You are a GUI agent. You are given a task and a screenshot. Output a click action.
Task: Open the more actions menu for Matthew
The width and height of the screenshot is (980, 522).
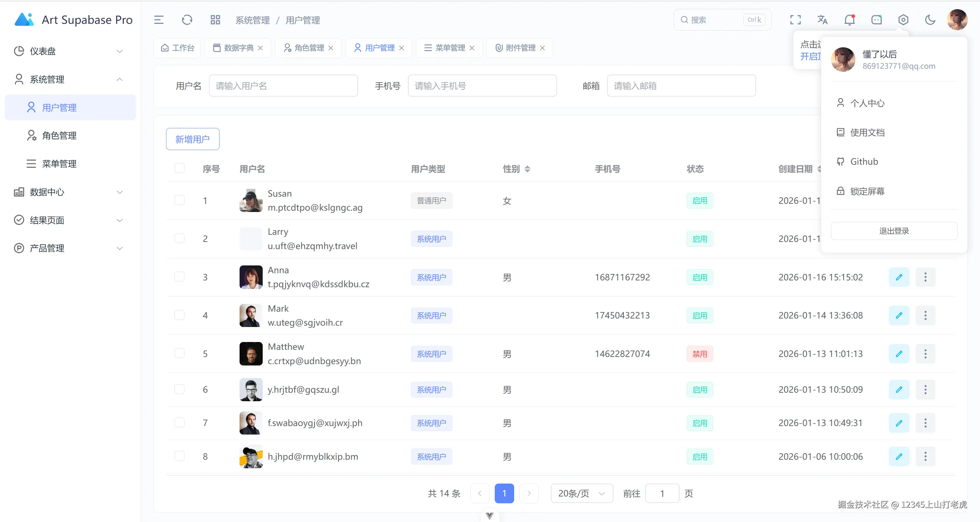click(x=926, y=354)
